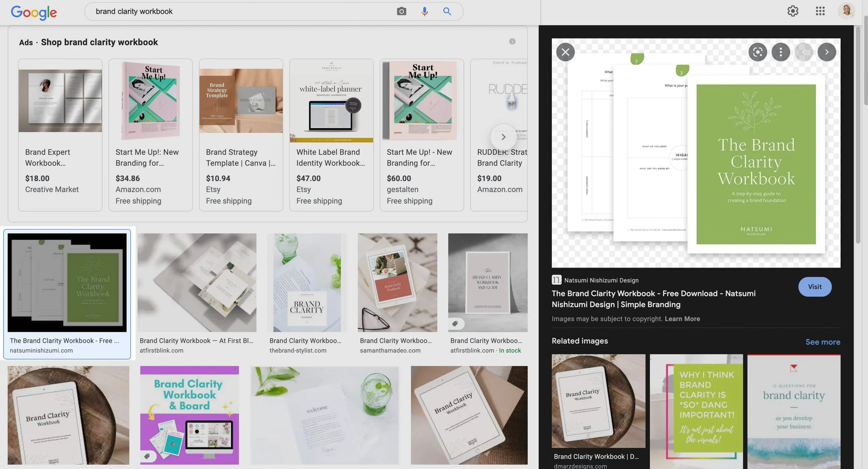This screenshot has width=868, height=469.
Task: Start a voice search with the microphone icon
Action: pos(424,11)
